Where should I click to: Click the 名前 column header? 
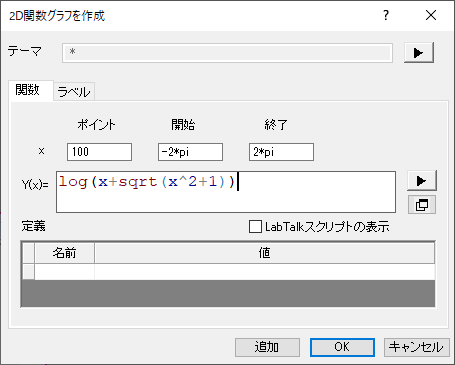[x=64, y=253]
